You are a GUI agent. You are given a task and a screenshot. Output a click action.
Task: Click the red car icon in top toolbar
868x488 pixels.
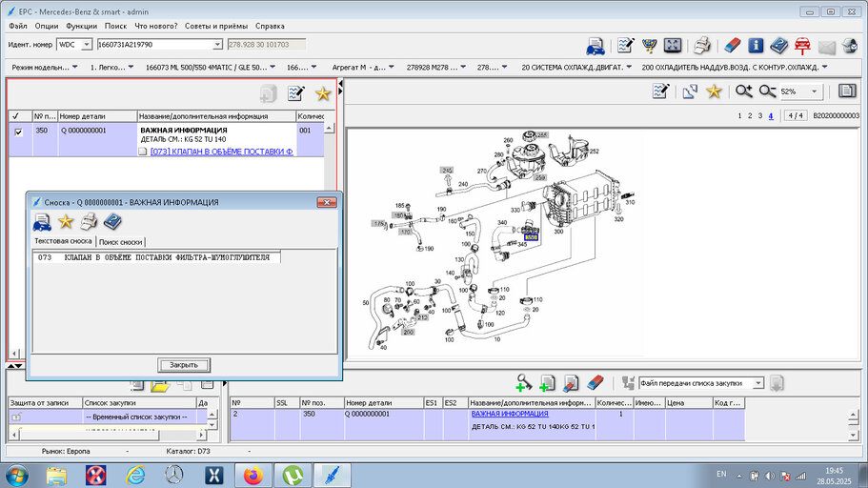802,46
